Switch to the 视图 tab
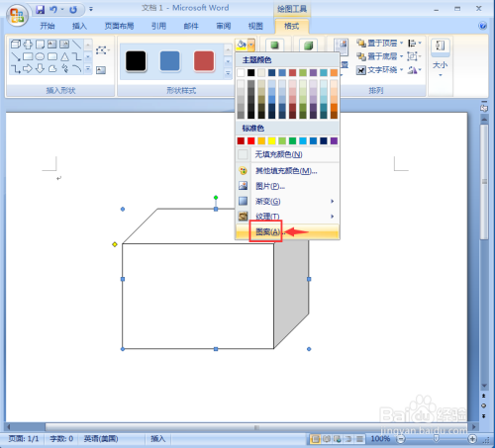The image size is (495, 448). pos(255,26)
